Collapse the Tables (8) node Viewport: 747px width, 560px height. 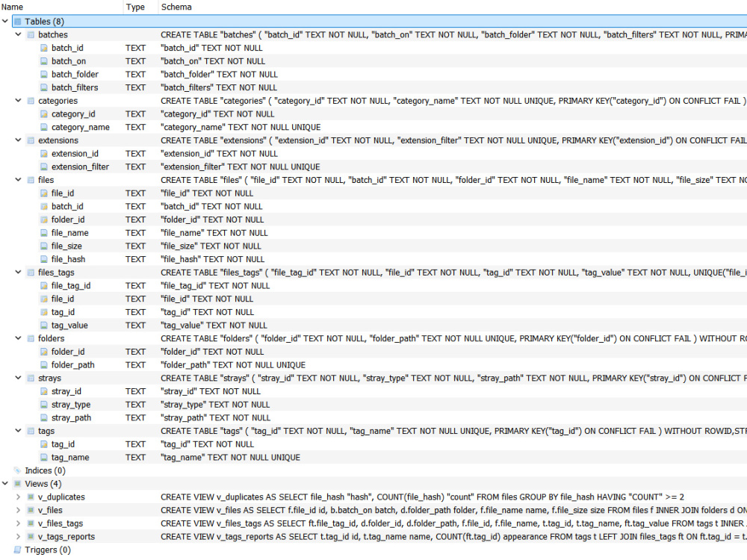(x=5, y=21)
